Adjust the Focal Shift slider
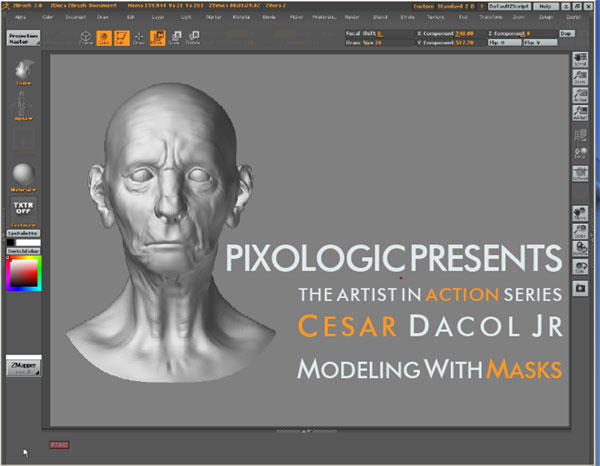Image resolution: width=600 pixels, height=466 pixels. [379, 34]
